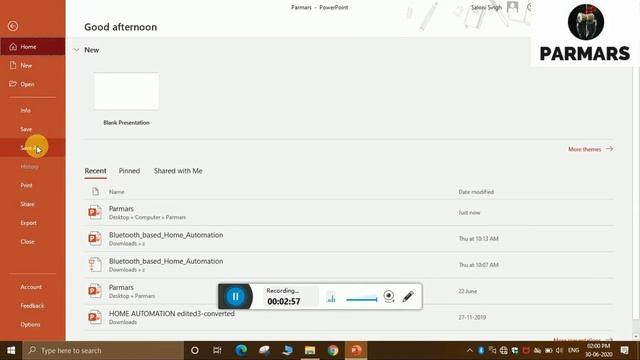Open File Explorer from the taskbar
The image size is (640, 360).
coord(310,351)
